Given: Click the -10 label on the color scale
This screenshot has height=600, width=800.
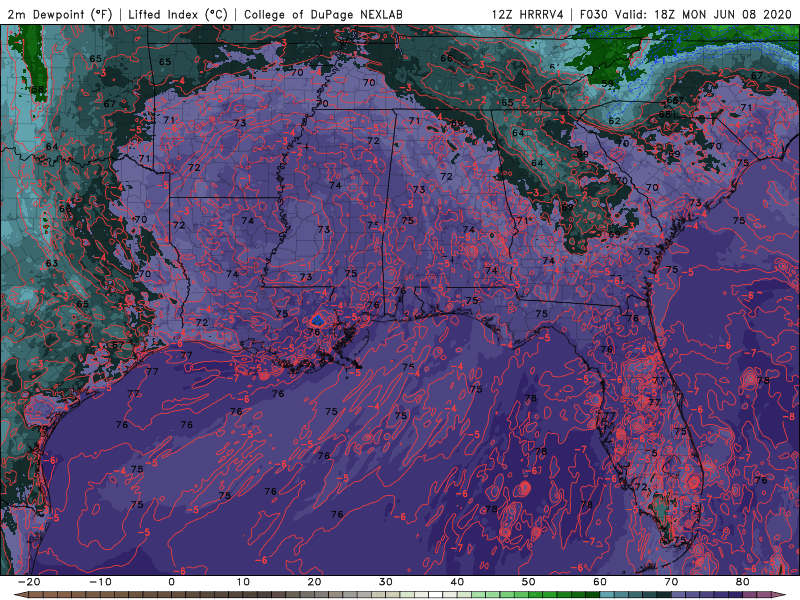Looking at the screenshot, I should (100, 582).
